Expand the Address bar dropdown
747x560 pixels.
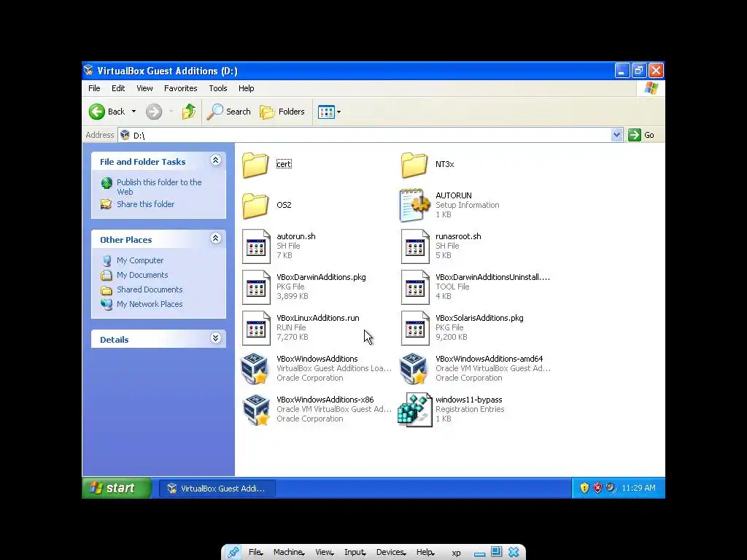point(616,135)
